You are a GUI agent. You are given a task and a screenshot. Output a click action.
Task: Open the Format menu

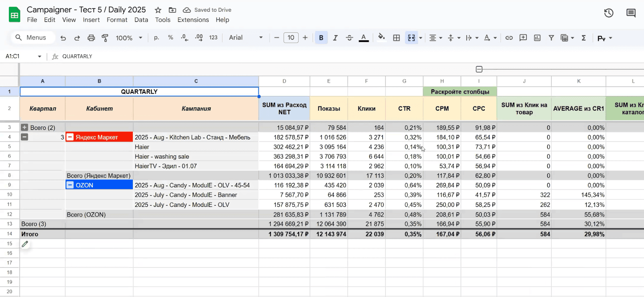click(117, 20)
